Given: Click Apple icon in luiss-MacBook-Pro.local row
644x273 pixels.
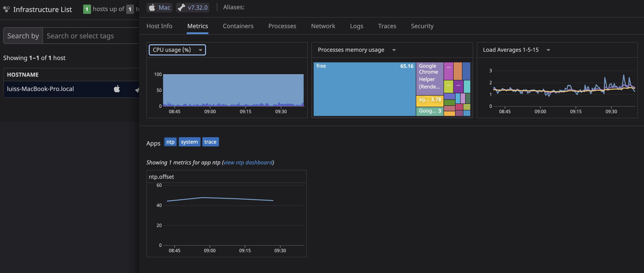Looking at the screenshot, I should [x=117, y=89].
